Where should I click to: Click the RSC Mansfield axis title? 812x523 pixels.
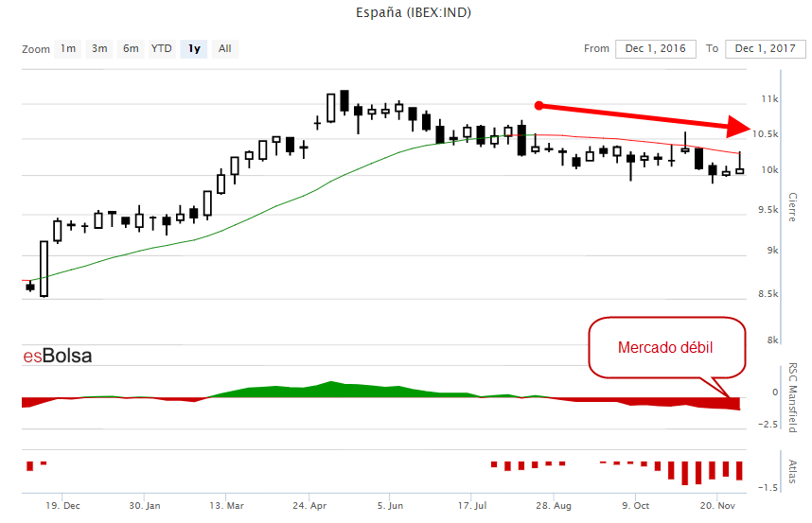[x=792, y=398]
